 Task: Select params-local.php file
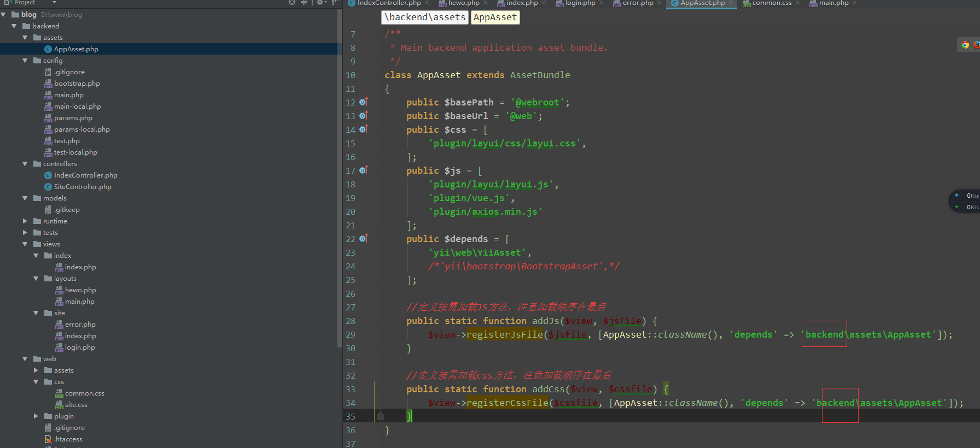(x=81, y=129)
